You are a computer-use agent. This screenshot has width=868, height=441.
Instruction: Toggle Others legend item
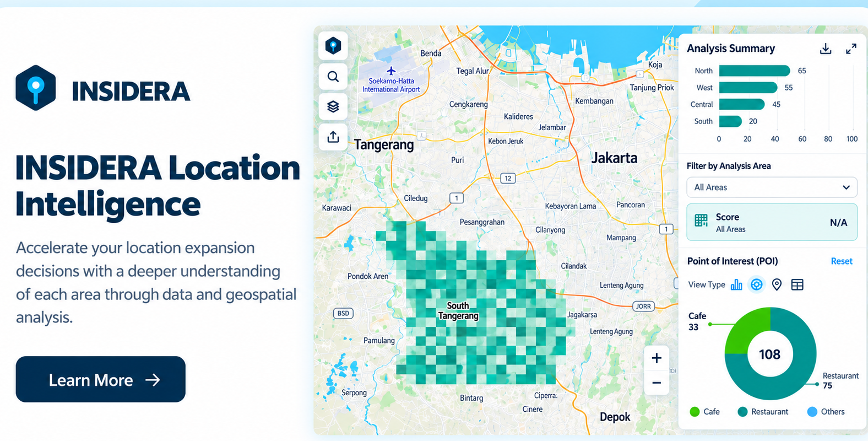pyautogui.click(x=826, y=412)
